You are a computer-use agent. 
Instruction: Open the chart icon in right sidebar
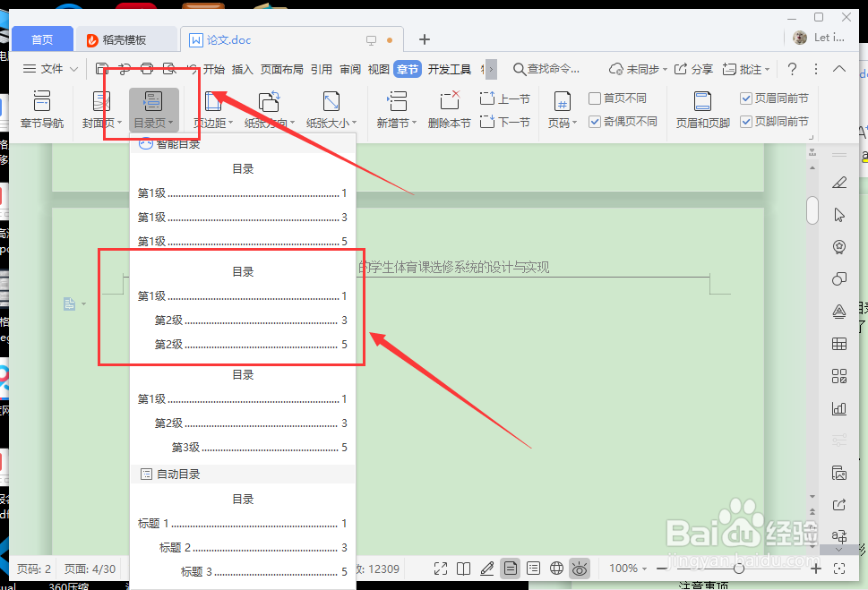point(838,407)
